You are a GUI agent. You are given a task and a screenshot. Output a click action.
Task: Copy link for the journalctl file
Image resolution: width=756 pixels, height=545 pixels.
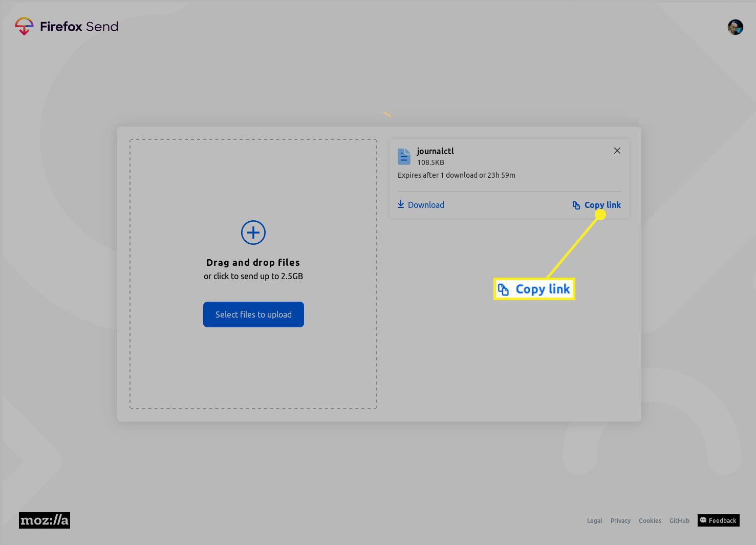pos(596,205)
